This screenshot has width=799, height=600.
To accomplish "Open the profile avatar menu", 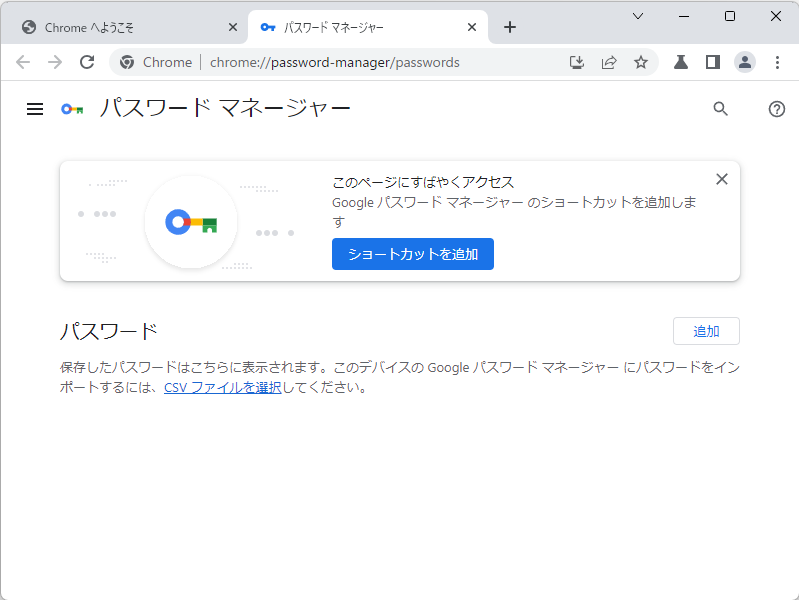I will (744, 62).
